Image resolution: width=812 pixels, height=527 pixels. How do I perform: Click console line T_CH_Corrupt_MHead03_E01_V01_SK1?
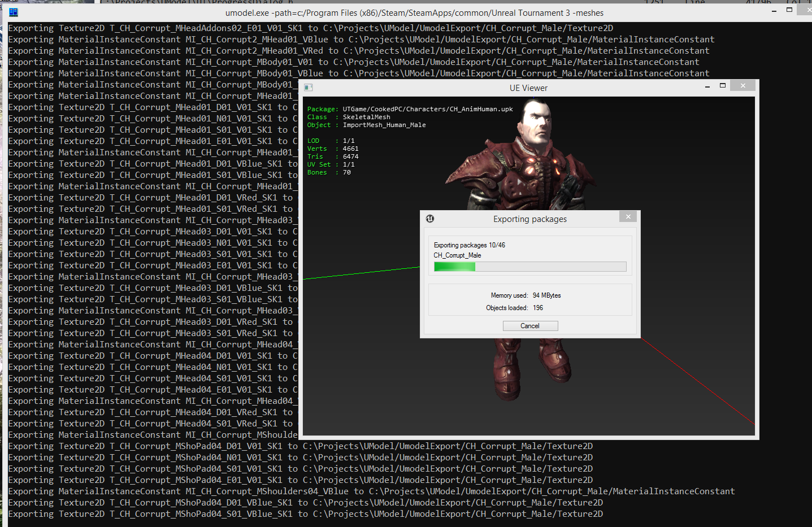pos(153,265)
